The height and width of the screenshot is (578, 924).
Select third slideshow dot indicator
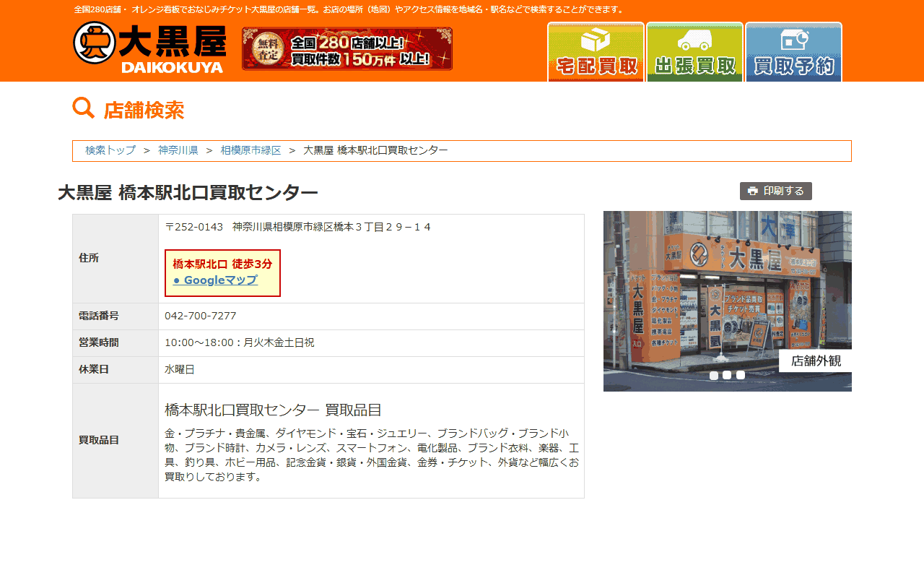point(741,375)
